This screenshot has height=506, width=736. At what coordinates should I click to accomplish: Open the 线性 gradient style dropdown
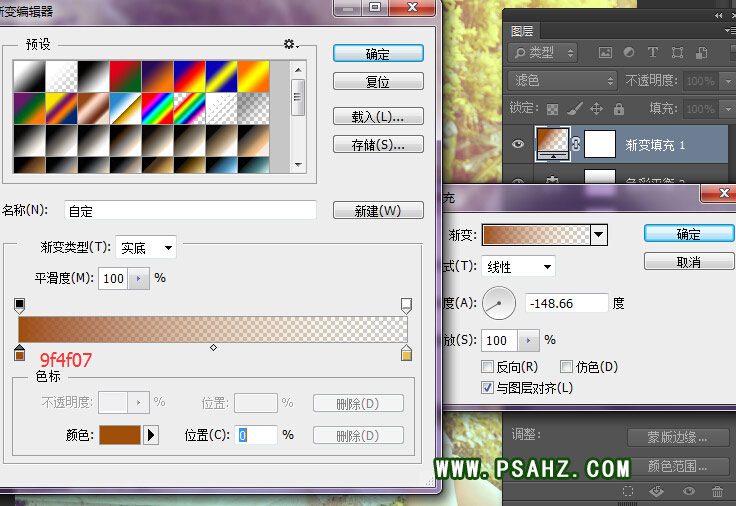click(x=518, y=266)
